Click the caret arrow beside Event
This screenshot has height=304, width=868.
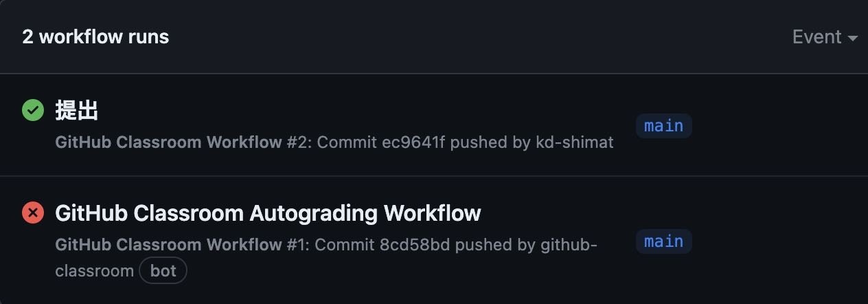853,39
